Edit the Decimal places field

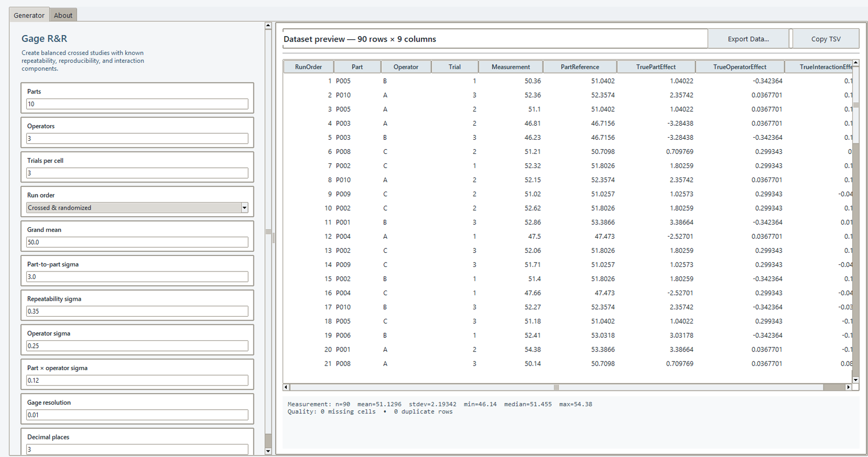(137, 449)
